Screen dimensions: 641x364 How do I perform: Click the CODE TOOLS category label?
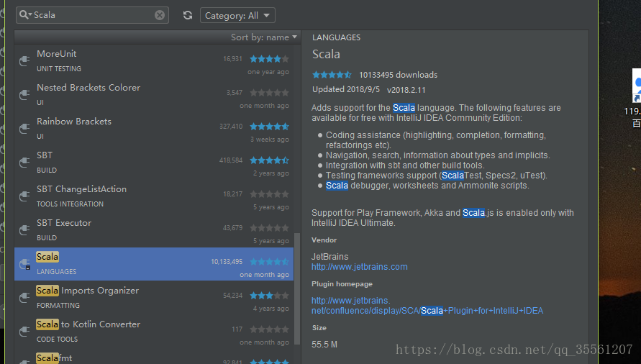[57, 340]
